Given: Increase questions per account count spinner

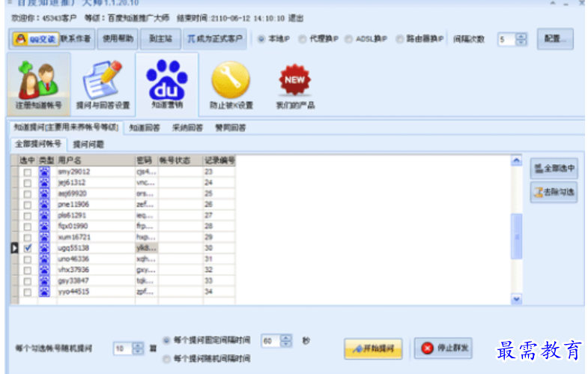Looking at the screenshot, I should coord(138,346).
